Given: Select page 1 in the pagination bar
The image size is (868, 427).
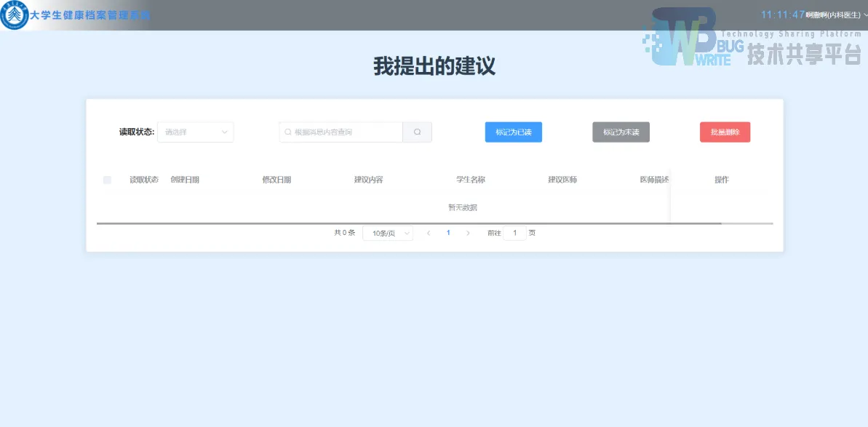Looking at the screenshot, I should pos(448,233).
